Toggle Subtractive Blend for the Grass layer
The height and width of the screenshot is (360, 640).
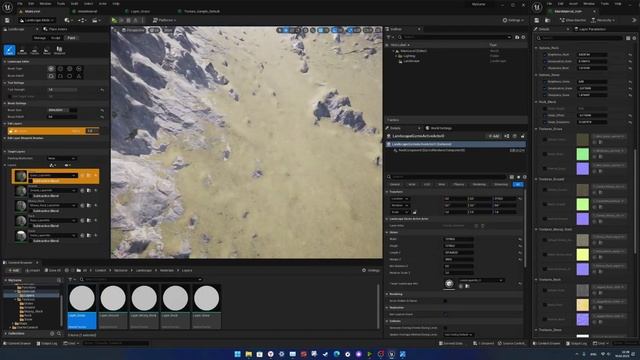pos(30,181)
